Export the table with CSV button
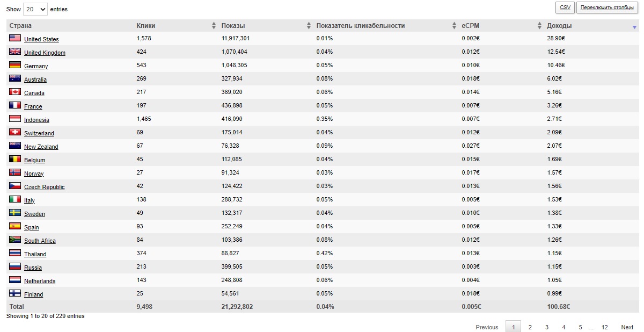Screen dimensions: 644x332 point(565,8)
